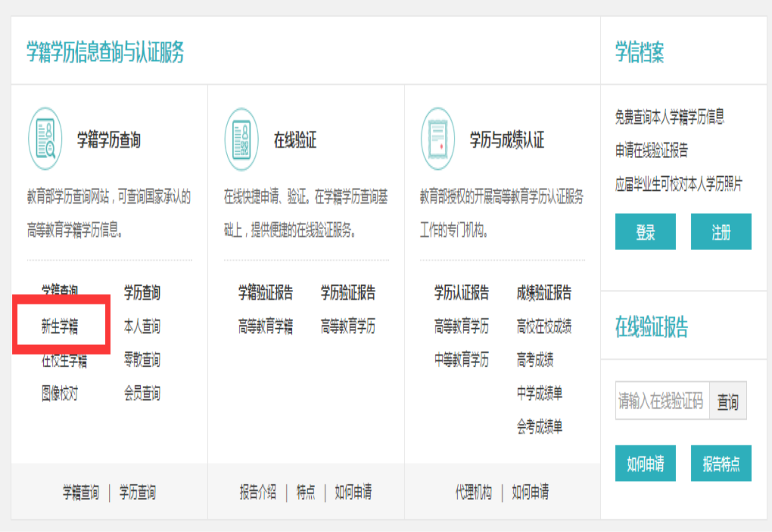This screenshot has height=532, width=772.
Task: Click 代理机构 in the footer bar
Action: [x=473, y=492]
